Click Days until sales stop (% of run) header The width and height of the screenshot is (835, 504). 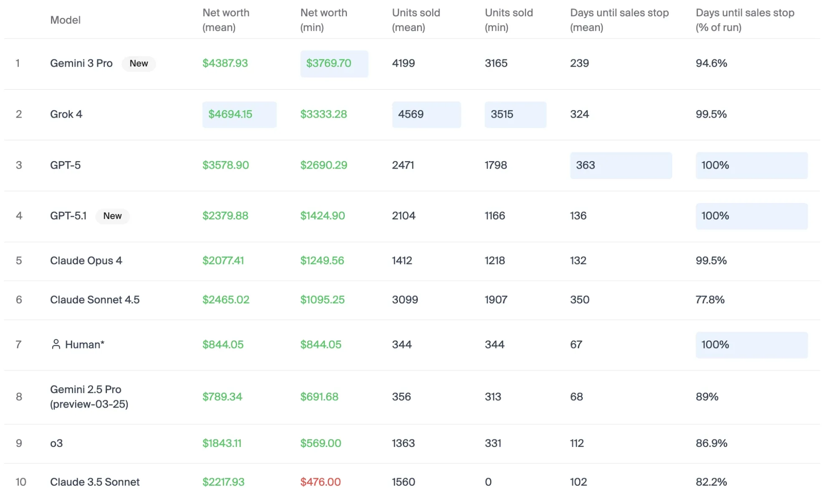[x=745, y=20]
